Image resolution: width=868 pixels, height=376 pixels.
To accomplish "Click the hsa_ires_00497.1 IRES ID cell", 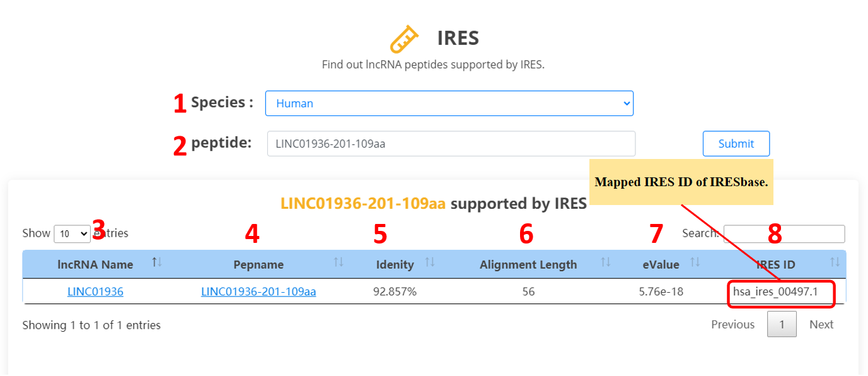I will 781,293.
